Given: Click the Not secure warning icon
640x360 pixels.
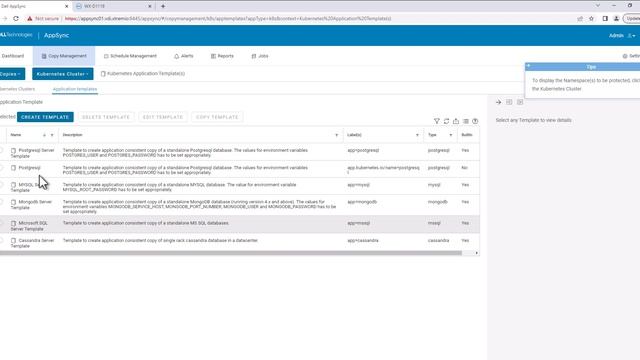Looking at the screenshot, I should 30,18.
